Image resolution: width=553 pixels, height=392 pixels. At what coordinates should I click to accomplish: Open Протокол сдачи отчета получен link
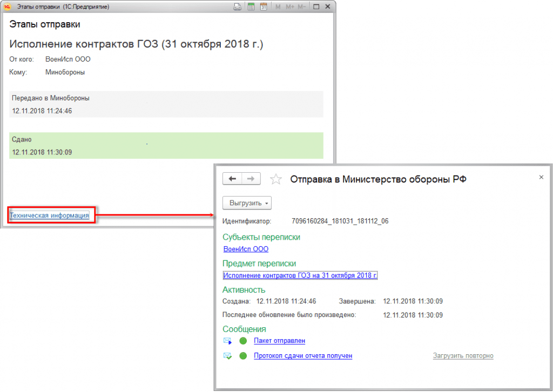coord(303,356)
